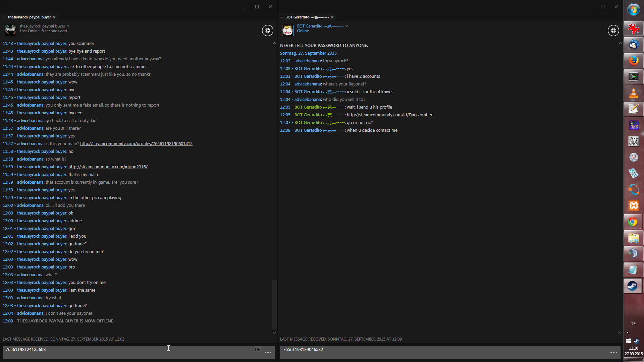
Task: Open more options dots in right chat input
Action: 613,353
